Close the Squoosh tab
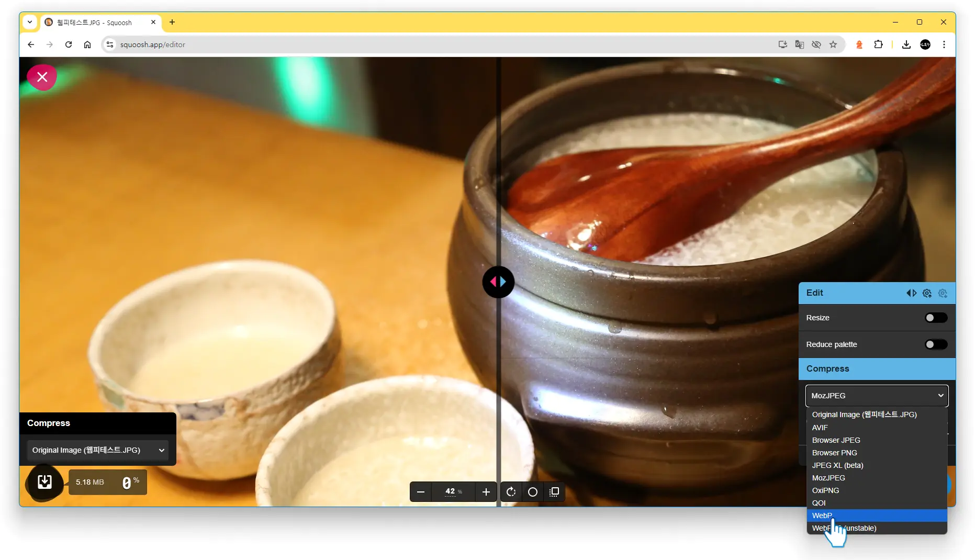Screen dimensions: 975x560 coord(153,22)
